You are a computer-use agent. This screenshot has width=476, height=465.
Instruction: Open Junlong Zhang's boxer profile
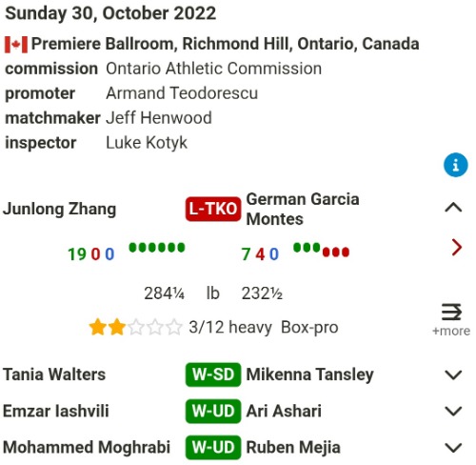click(x=60, y=210)
